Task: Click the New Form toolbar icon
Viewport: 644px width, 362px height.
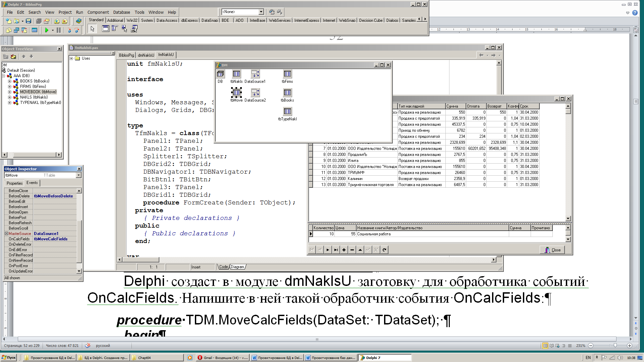Action: point(35,30)
